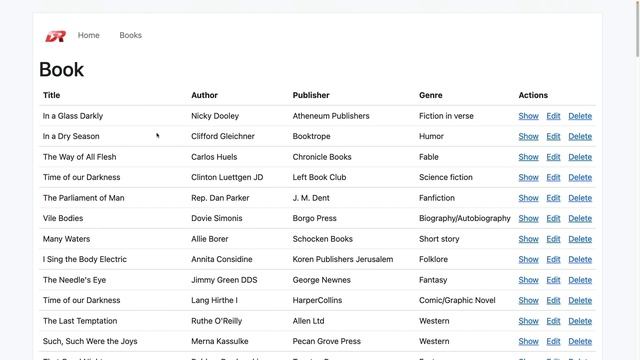Edit the Vile Bodies book

[553, 218]
